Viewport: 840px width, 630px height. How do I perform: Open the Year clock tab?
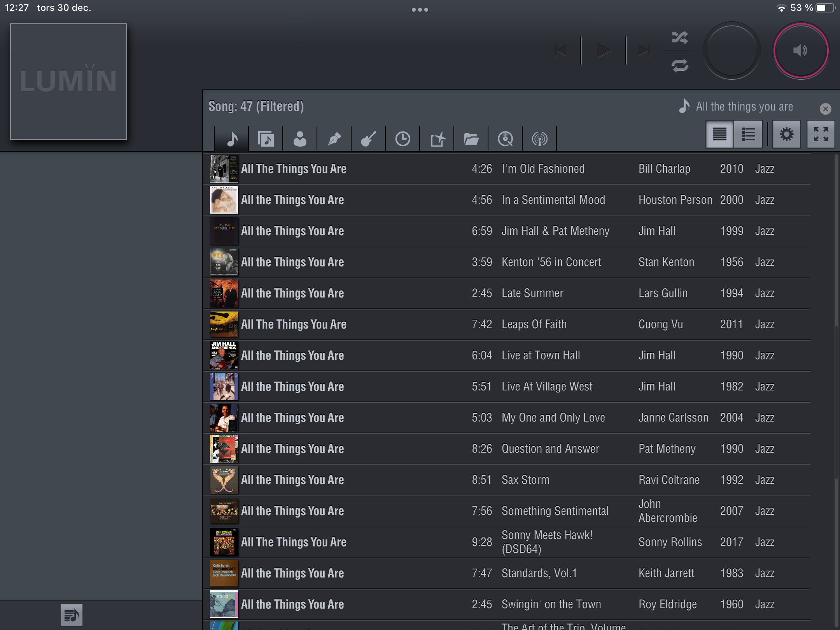click(402, 139)
